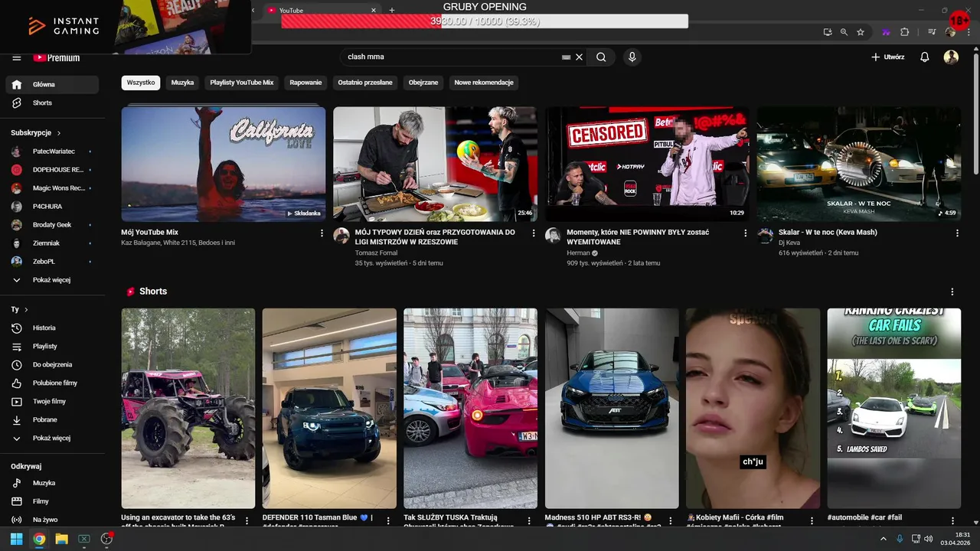Expand Pokaż więcej under Subskrypcje
980x551 pixels.
tap(52, 280)
